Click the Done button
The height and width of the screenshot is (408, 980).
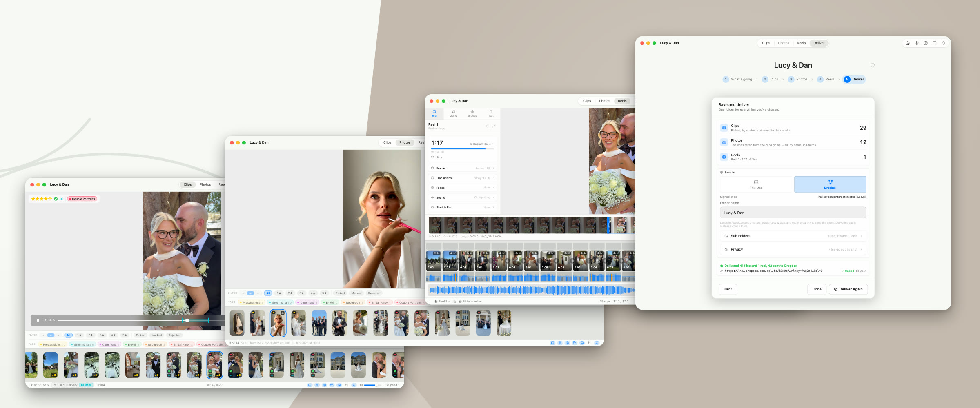click(817, 289)
